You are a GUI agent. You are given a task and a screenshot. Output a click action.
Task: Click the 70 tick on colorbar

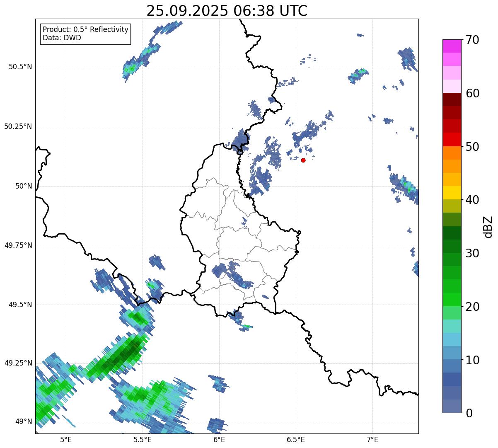tap(472, 40)
